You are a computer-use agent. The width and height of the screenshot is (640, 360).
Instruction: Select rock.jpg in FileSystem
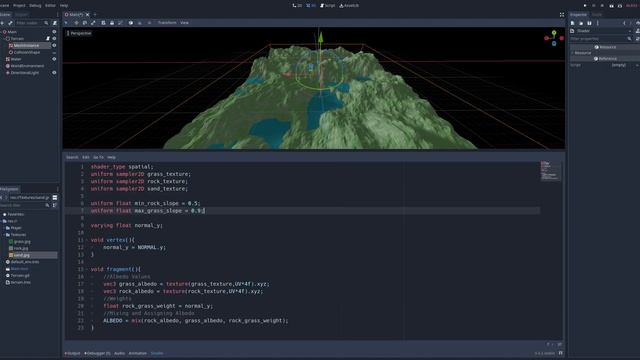[21, 248]
